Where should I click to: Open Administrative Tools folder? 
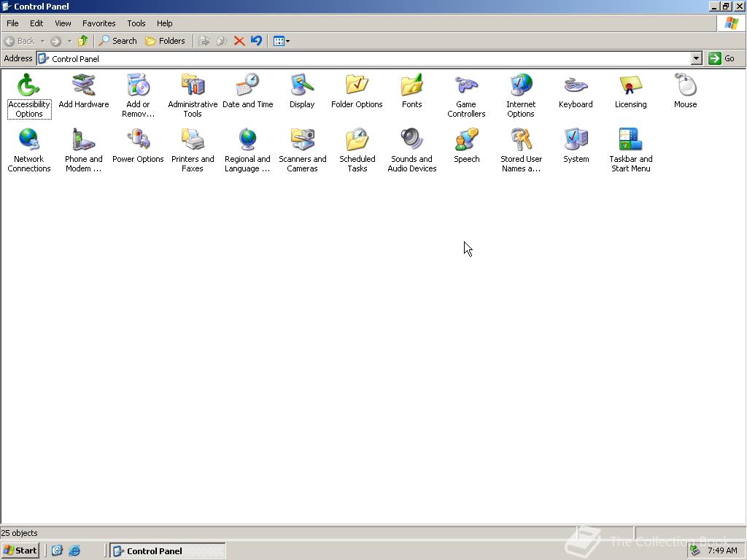pyautogui.click(x=193, y=96)
